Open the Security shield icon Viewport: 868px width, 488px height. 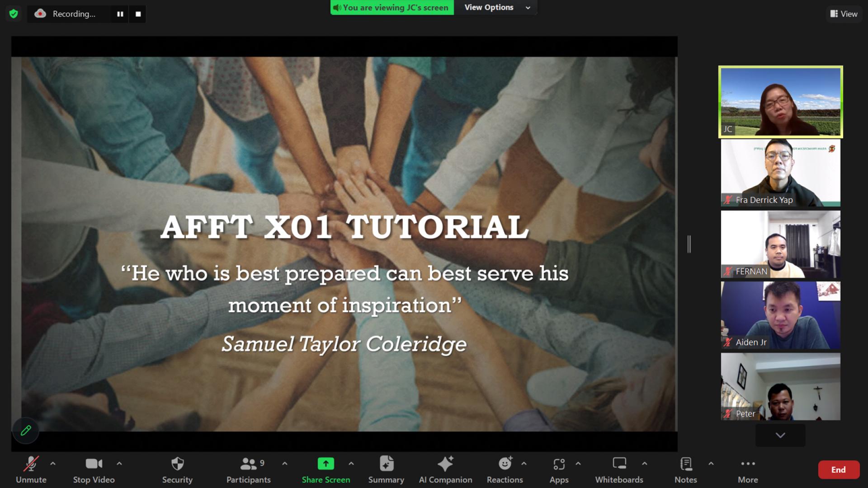pos(177,464)
